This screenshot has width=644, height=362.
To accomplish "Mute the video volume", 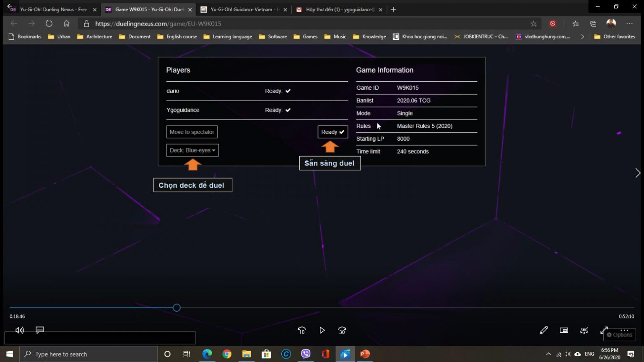I will 19,330.
